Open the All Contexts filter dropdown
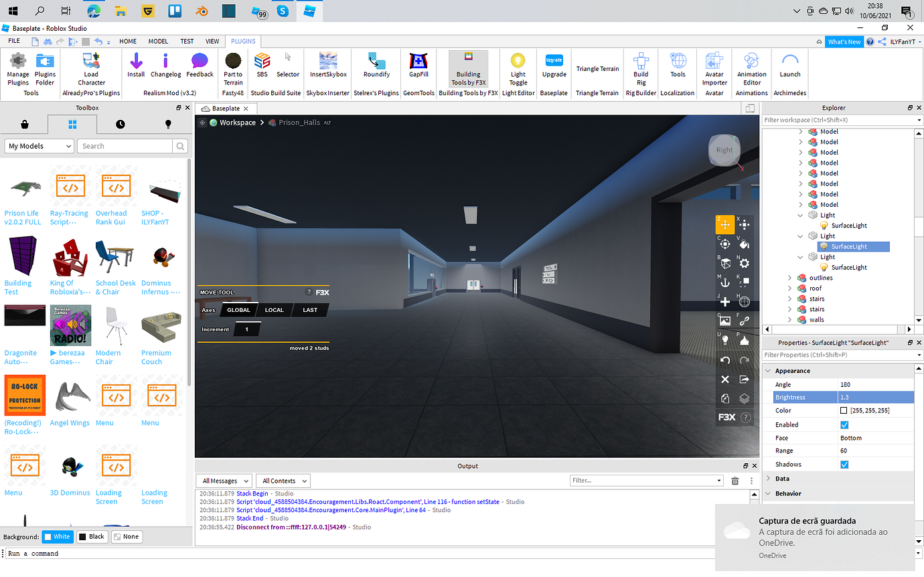924x577 pixels. (x=284, y=481)
